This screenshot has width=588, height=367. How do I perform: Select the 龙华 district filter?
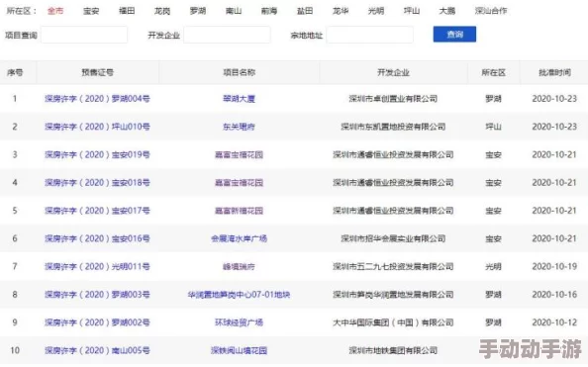pyautogui.click(x=341, y=11)
